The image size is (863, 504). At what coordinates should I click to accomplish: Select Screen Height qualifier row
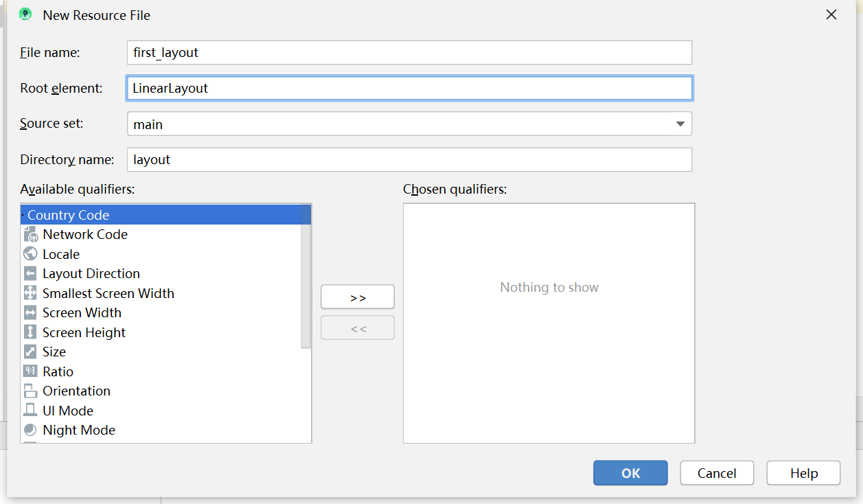[x=161, y=332]
